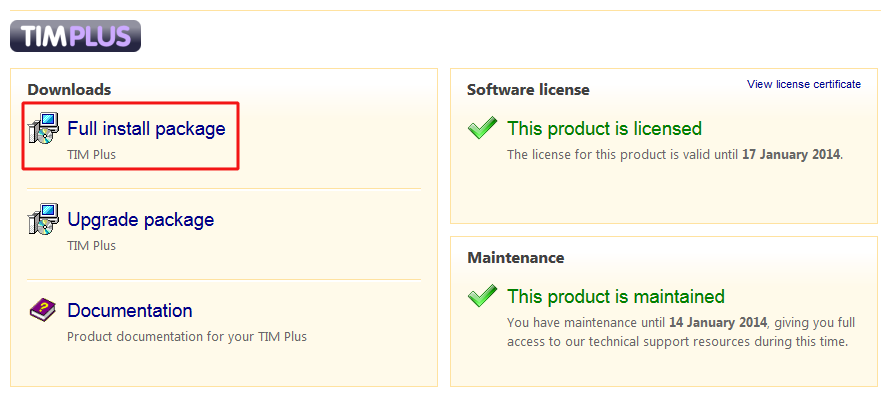Click the Full install package installer icon
The width and height of the screenshot is (887, 395).
(44, 128)
